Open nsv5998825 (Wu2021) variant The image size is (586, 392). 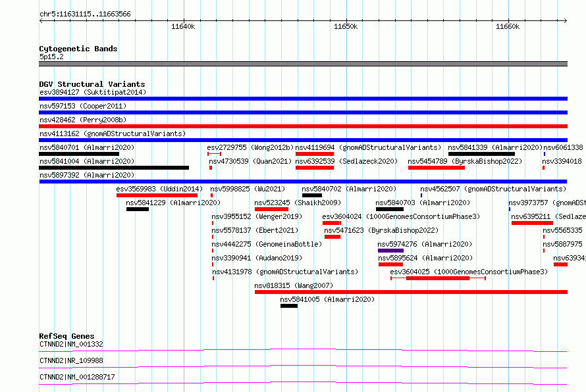coord(248,189)
